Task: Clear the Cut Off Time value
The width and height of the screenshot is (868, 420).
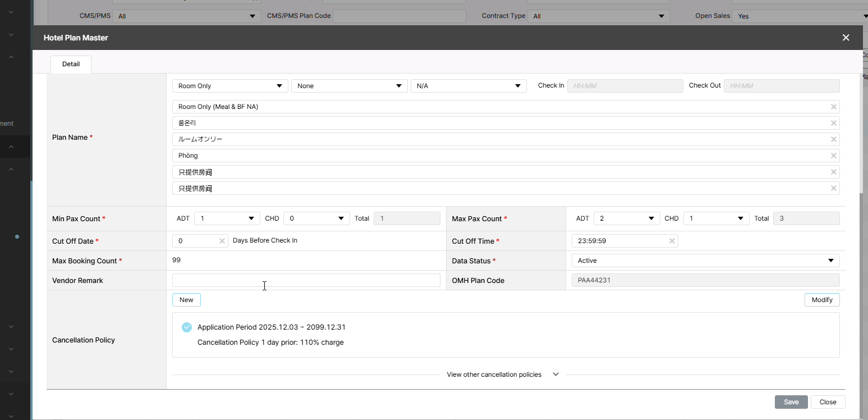Action: click(672, 241)
